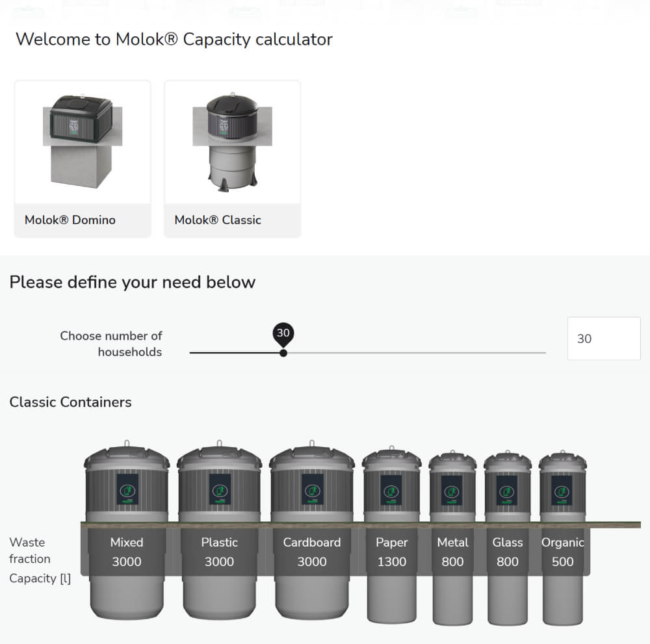Screen dimensions: 650x644
Task: Toggle the Molok Classic product selection
Action: click(x=232, y=156)
